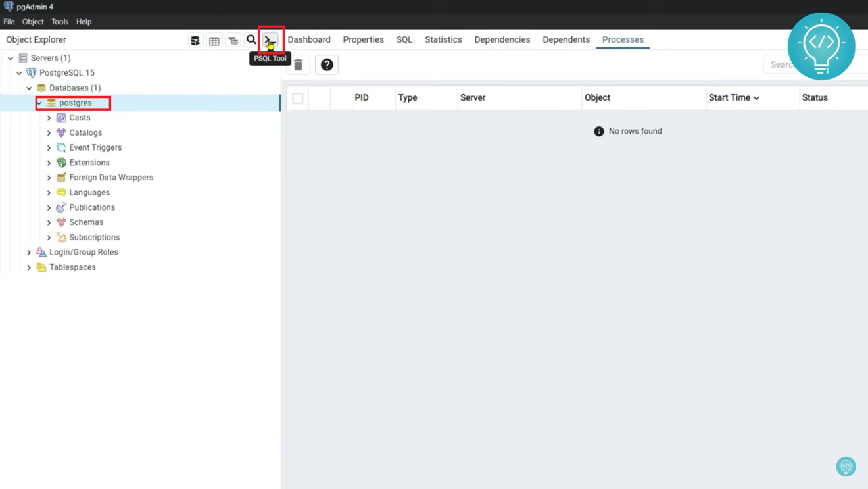Sort processes by Start Time

click(732, 97)
